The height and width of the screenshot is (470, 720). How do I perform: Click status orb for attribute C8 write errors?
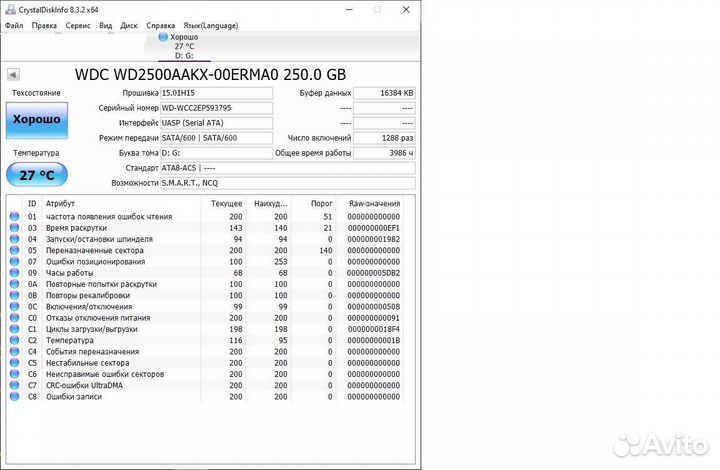coord(15,396)
